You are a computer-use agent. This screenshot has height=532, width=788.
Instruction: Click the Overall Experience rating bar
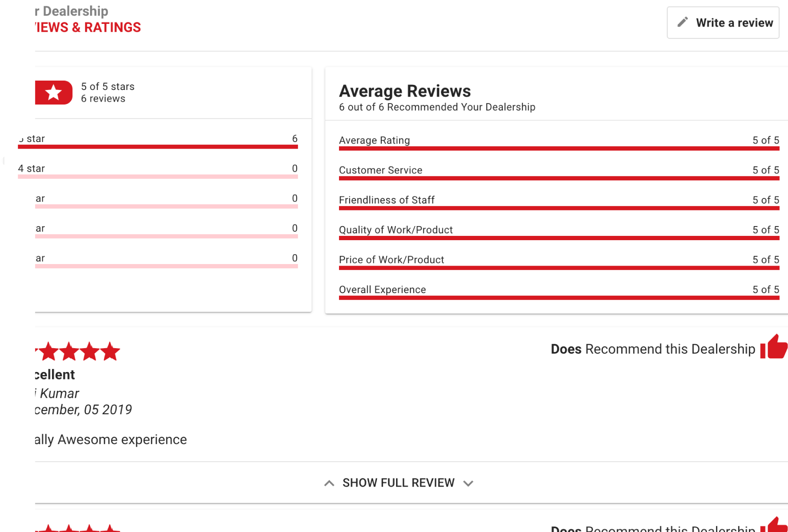(x=559, y=298)
